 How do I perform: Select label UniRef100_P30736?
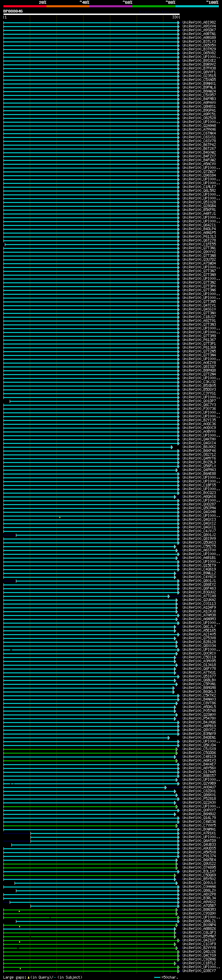pos(199,408)
